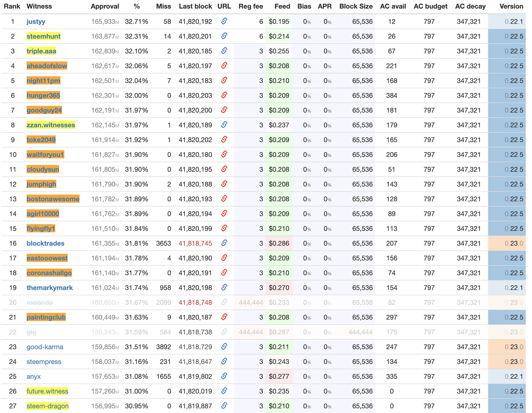The height and width of the screenshot is (413, 532).
Task: Sort by the Witness column header
Action: point(39,6)
